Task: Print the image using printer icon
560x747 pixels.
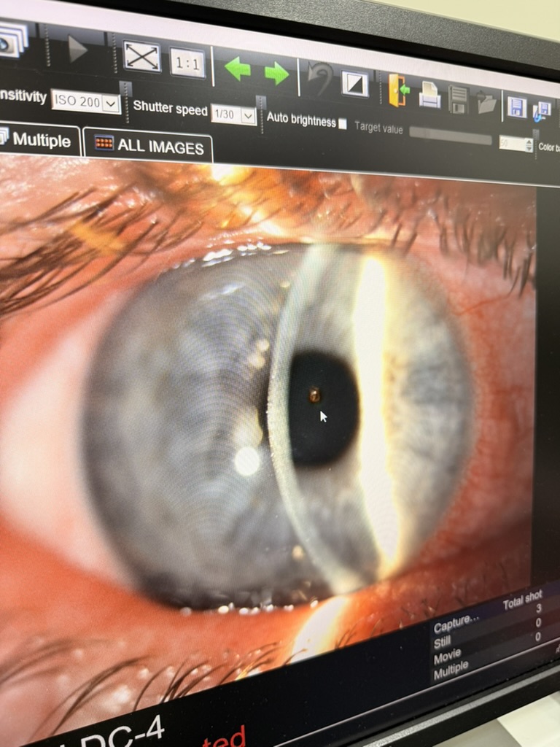Action: coord(429,96)
